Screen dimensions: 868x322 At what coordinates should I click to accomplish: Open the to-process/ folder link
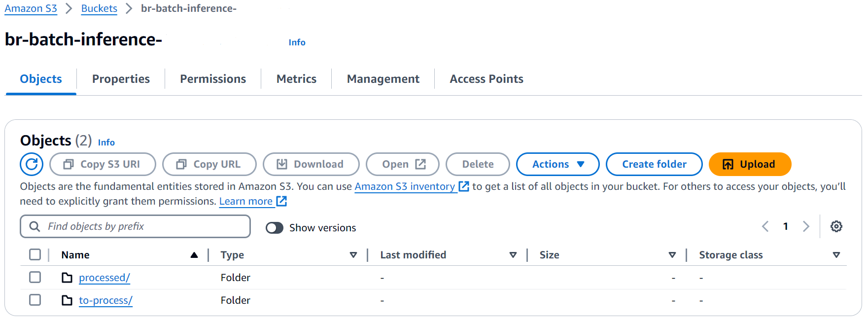click(x=105, y=300)
